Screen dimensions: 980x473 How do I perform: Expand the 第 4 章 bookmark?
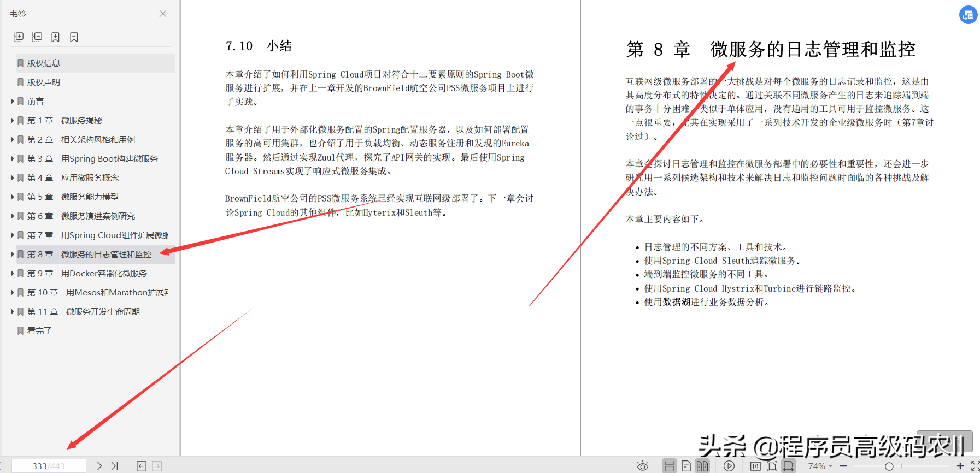click(x=13, y=178)
